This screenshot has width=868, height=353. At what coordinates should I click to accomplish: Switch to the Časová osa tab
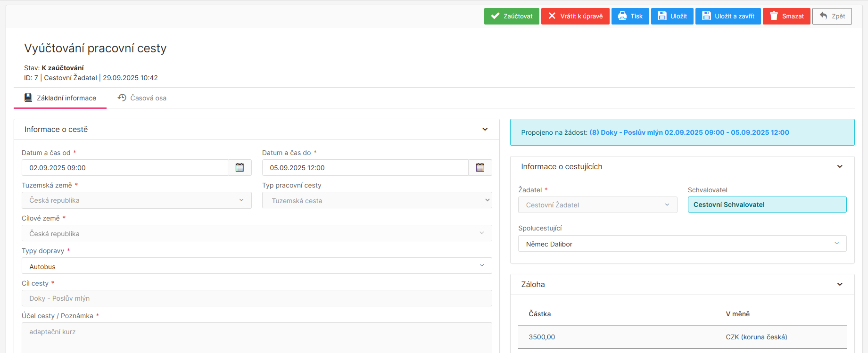pyautogui.click(x=142, y=98)
